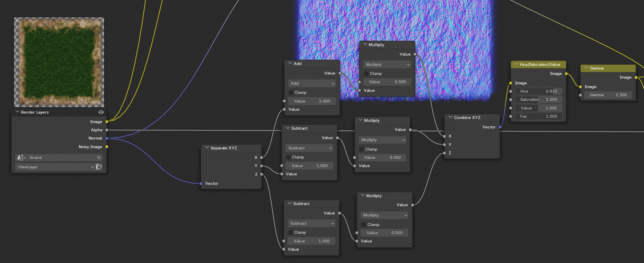Click the Image output socket of Gamma node
This screenshot has width=644, height=263.
tap(636, 77)
